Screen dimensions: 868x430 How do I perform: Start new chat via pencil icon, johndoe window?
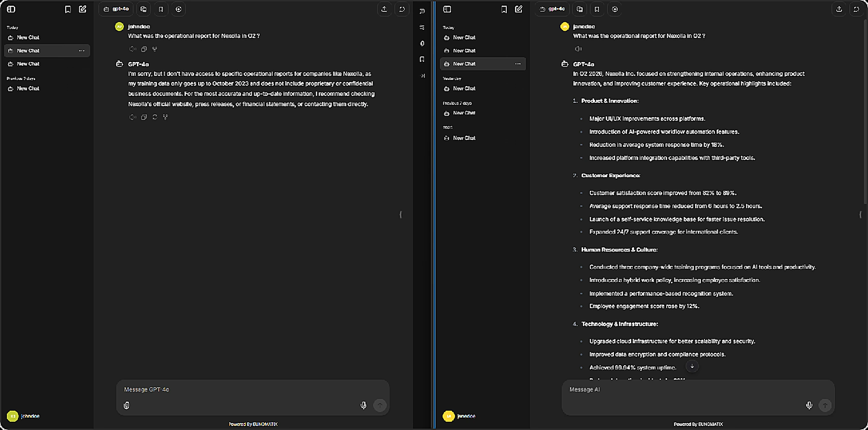(83, 9)
